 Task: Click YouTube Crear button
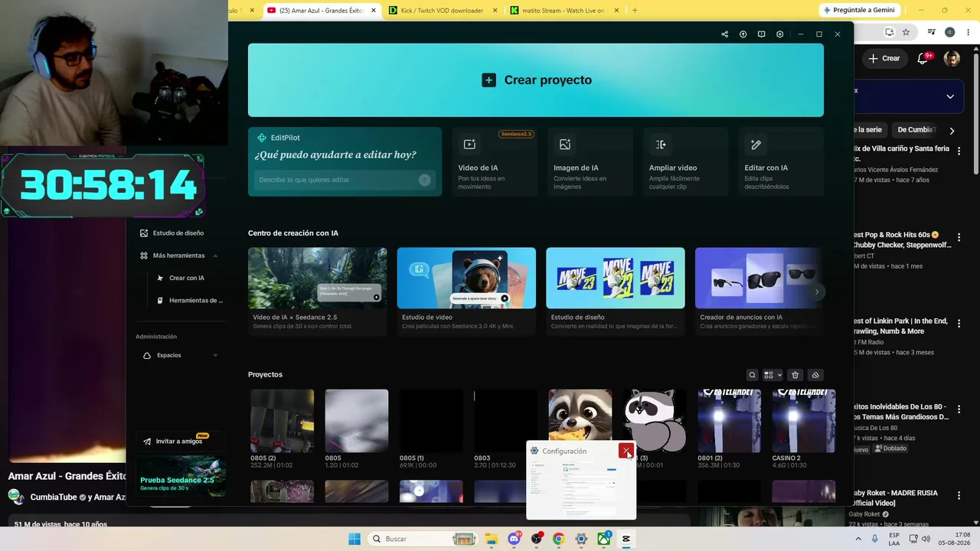coord(884,58)
